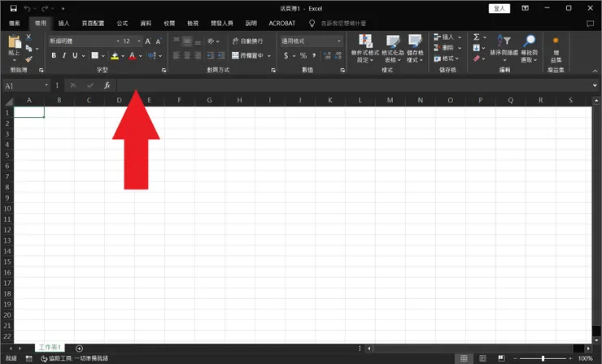
Task: Open the File tab
Action: [14, 24]
